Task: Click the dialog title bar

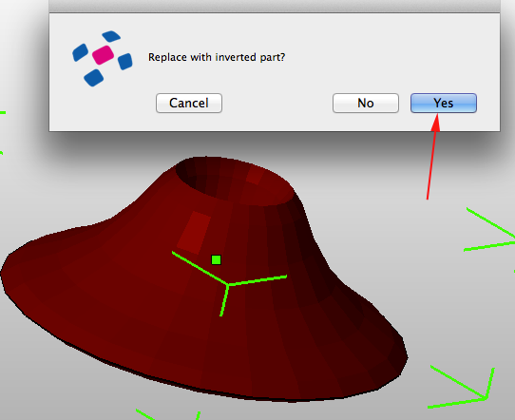Action: tap(275, 7)
